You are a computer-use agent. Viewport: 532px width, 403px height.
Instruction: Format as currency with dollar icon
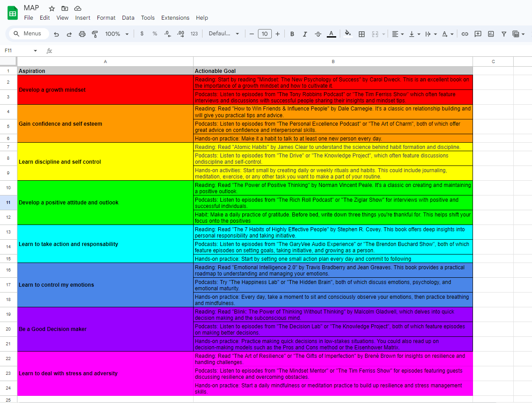coord(142,34)
